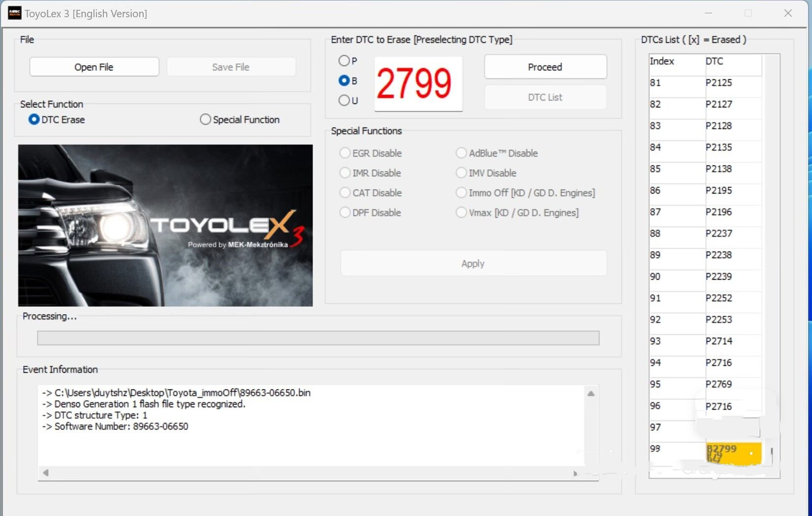Click the Processing progress bar
This screenshot has width=812, height=516.
pos(318,338)
